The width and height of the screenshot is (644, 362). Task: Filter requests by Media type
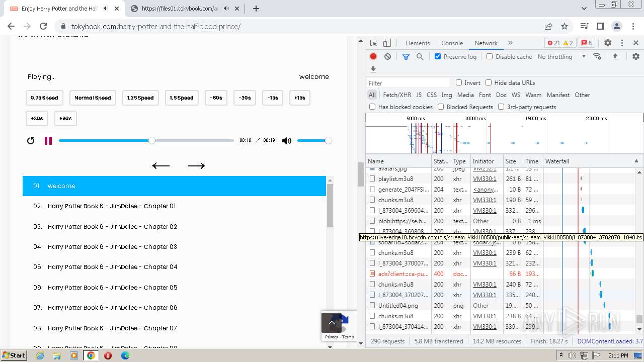[x=465, y=95]
